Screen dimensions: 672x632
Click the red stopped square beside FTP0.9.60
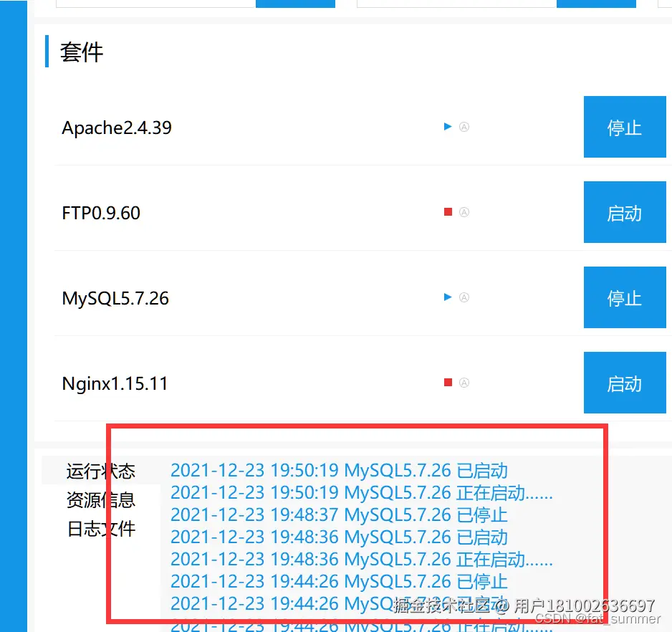pyautogui.click(x=448, y=212)
